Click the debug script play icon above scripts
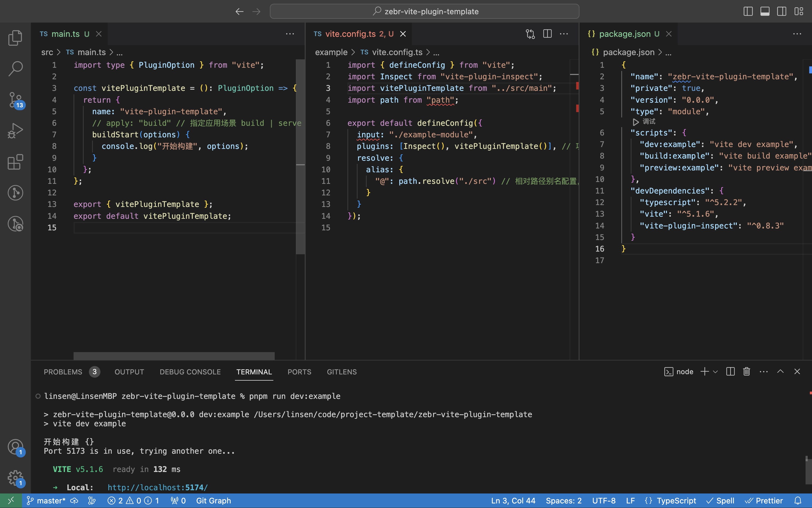This screenshot has width=812, height=508. [x=636, y=121]
